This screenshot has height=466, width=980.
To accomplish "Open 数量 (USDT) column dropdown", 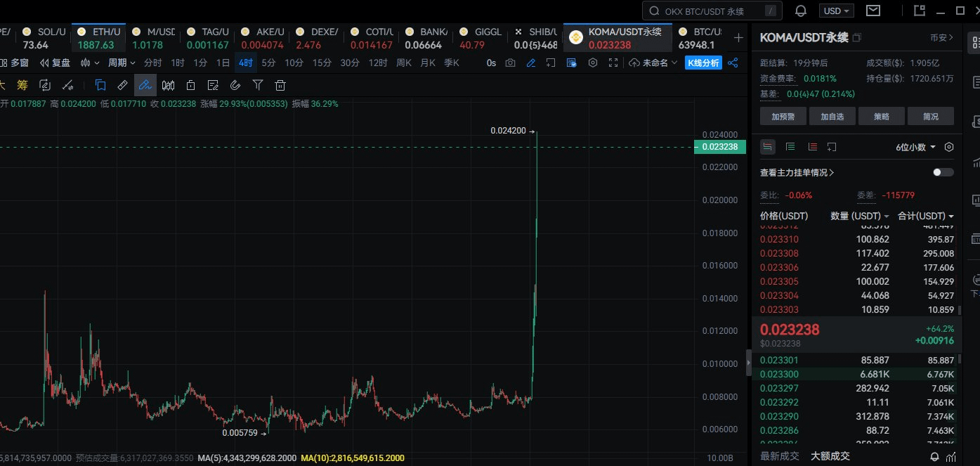I will tap(860, 216).
